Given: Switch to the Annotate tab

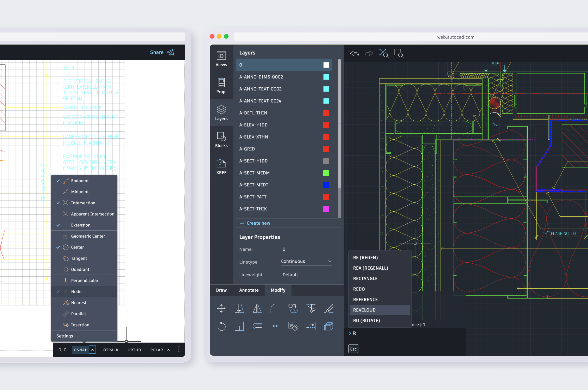Looking at the screenshot, I should point(249,290).
